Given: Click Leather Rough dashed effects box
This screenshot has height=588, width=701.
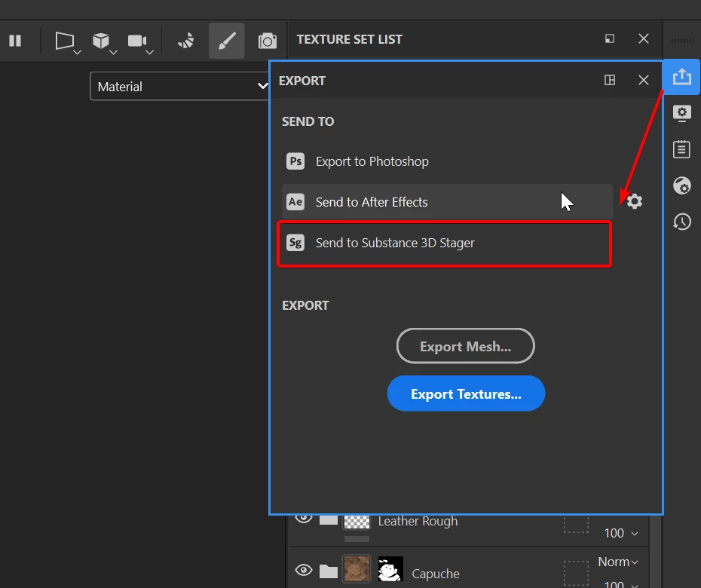Looking at the screenshot, I should pyautogui.click(x=576, y=524).
